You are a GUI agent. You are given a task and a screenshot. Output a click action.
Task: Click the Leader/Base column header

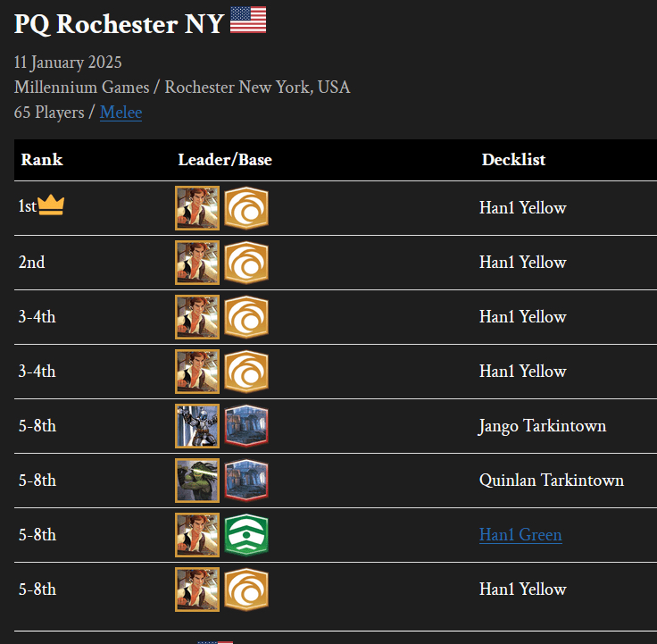point(225,160)
